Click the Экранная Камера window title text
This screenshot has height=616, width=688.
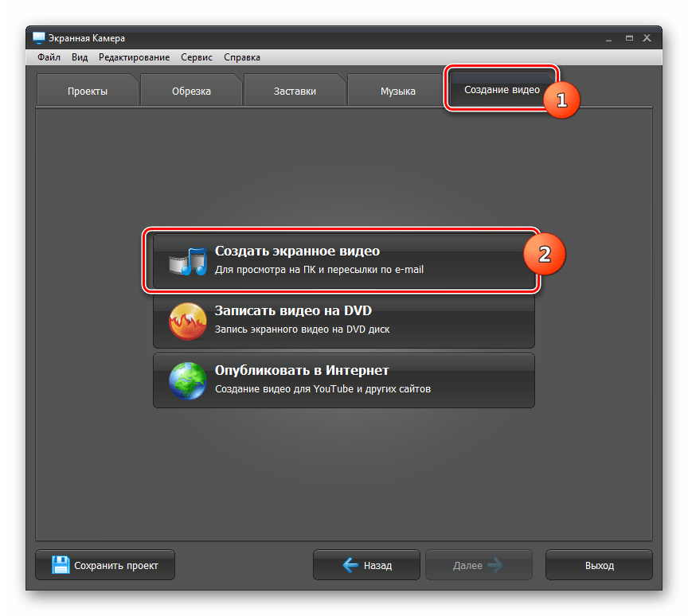[87, 38]
